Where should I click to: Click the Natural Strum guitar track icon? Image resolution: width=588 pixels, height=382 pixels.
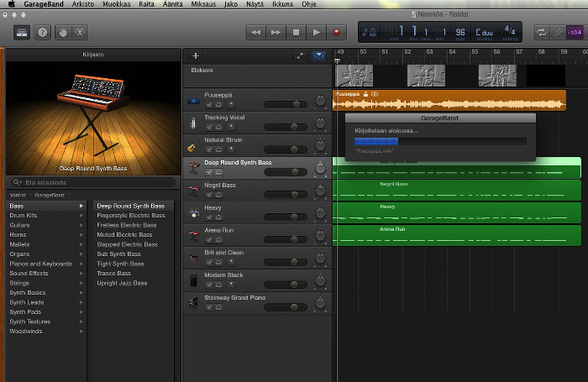193,146
